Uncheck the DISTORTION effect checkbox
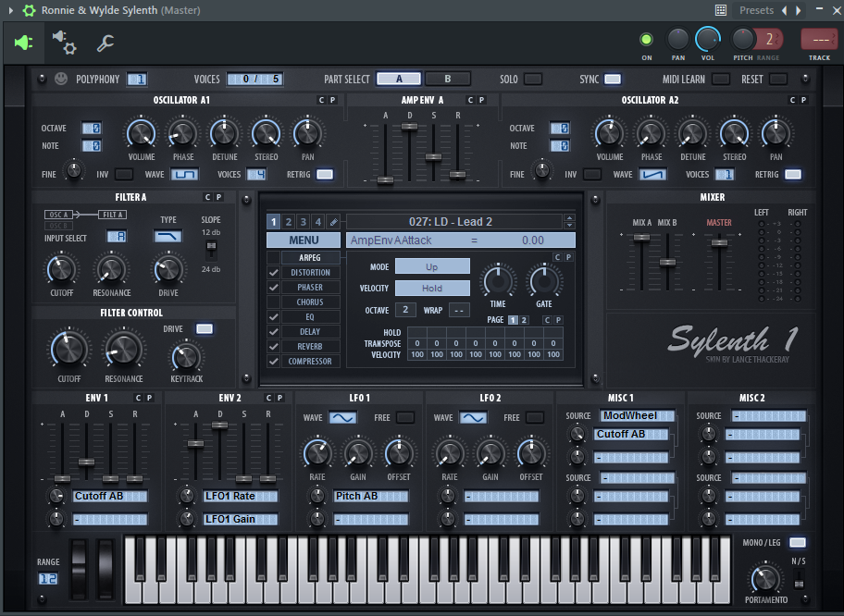 (x=273, y=273)
